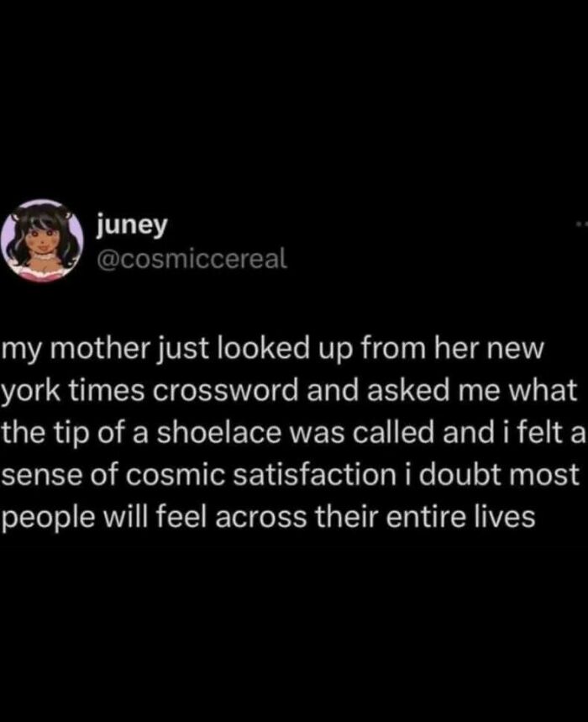The image size is (588, 722).
Task: Click the display name juney
Action: (x=132, y=224)
